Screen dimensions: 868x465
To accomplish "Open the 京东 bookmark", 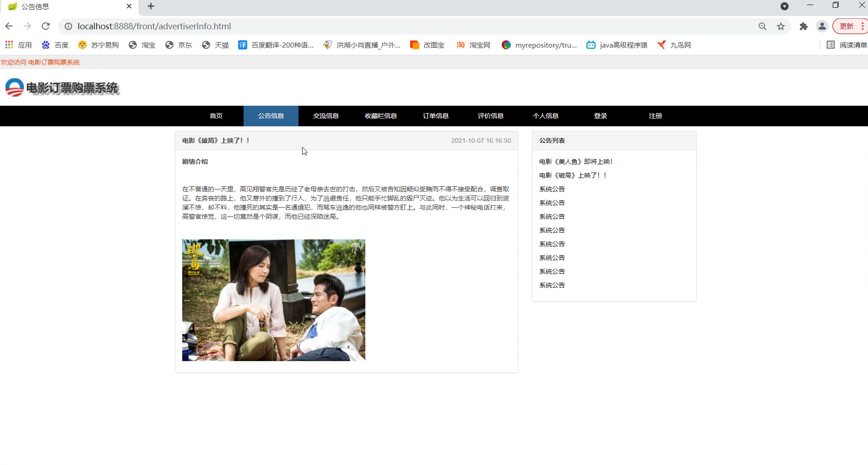I will tap(179, 45).
